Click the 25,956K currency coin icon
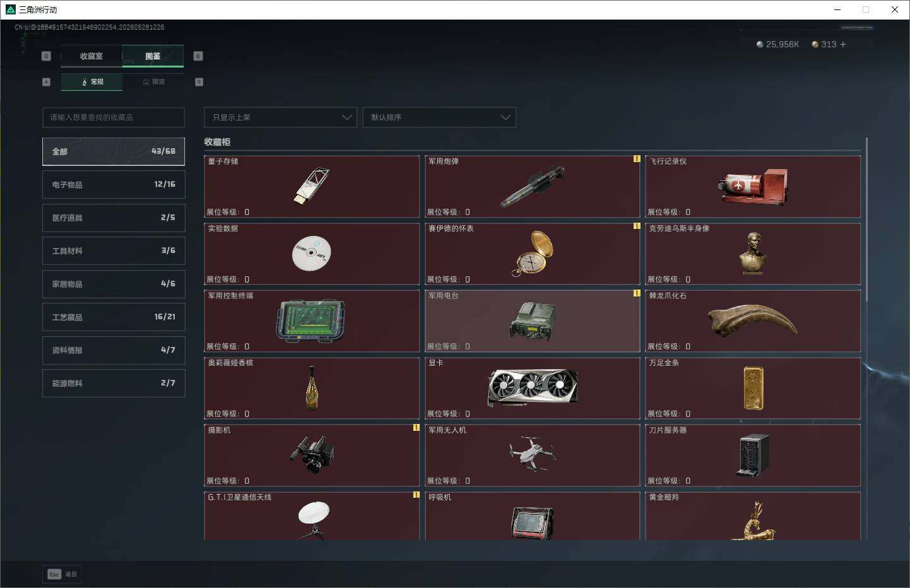Screen dimensions: 910x588 point(760,44)
